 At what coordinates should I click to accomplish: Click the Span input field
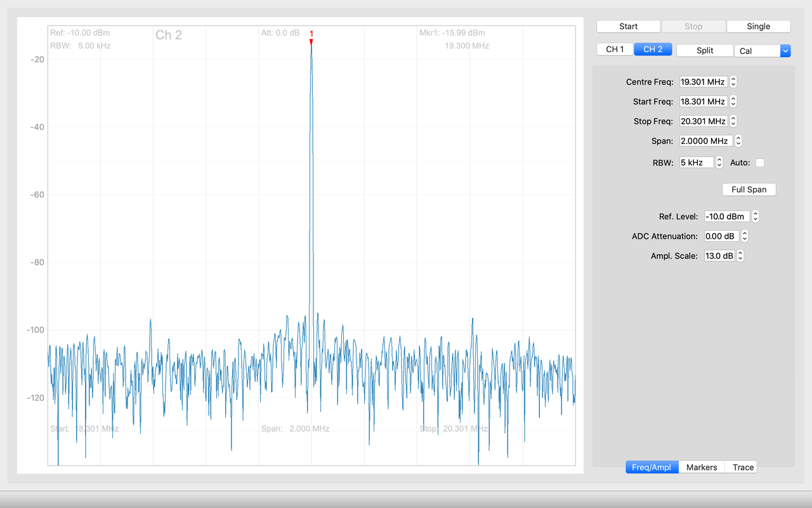tap(705, 141)
